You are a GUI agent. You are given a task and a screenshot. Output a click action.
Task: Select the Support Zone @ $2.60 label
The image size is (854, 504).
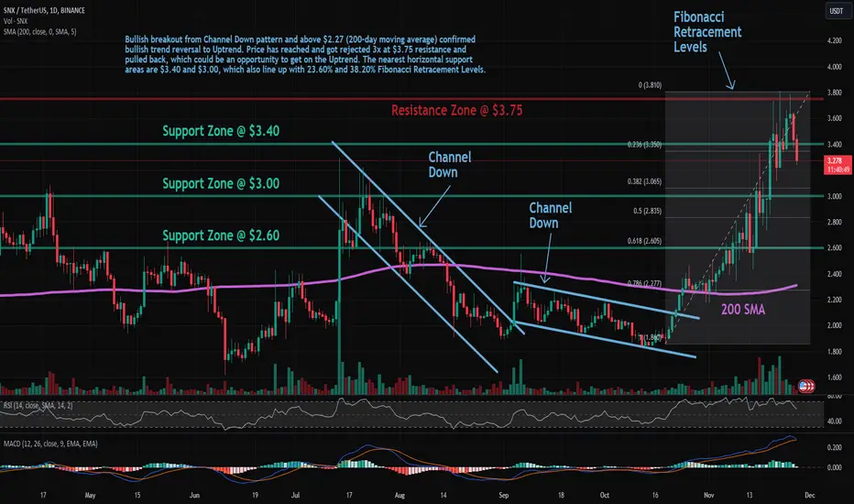(x=221, y=236)
